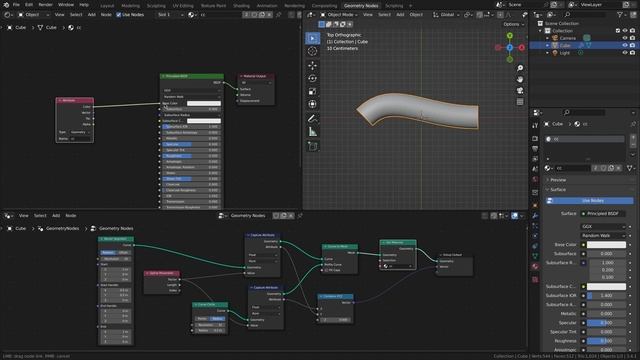Toggle Collection exclude checkbox in outliner

click(x=618, y=31)
